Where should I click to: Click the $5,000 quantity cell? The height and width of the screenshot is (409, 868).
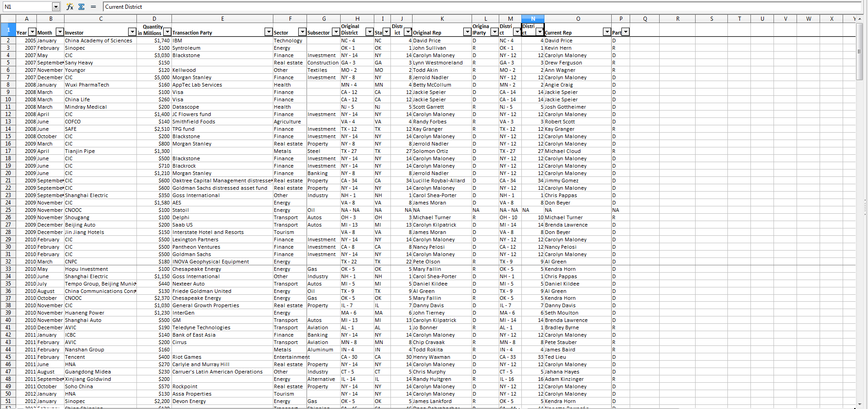[x=154, y=77]
